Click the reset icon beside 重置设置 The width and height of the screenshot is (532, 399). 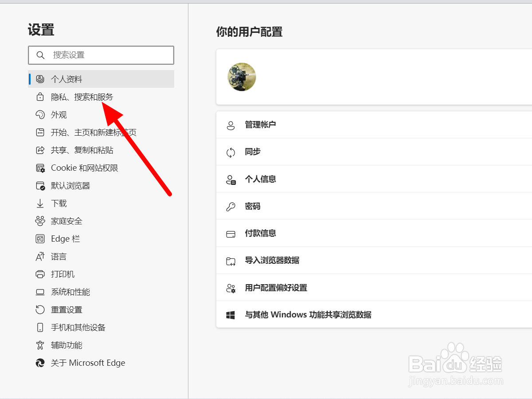coord(40,310)
